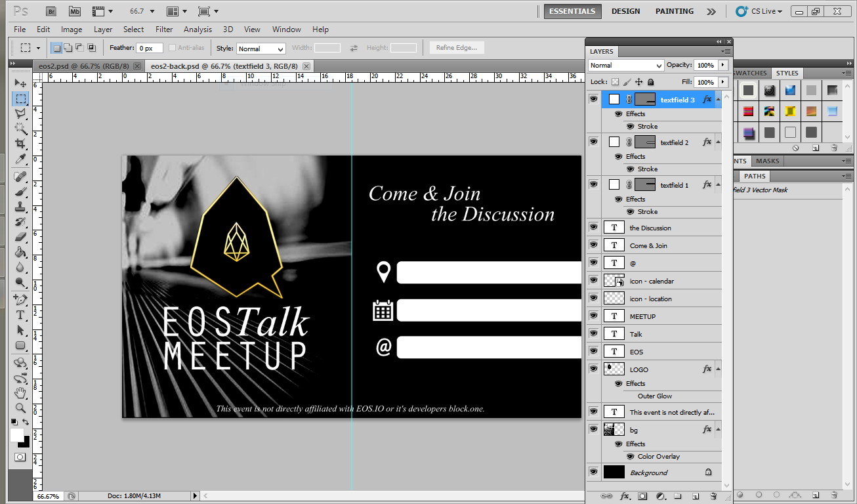Click Link layers icon at Layers bottom
This screenshot has height=504, width=857.
pyautogui.click(x=607, y=496)
